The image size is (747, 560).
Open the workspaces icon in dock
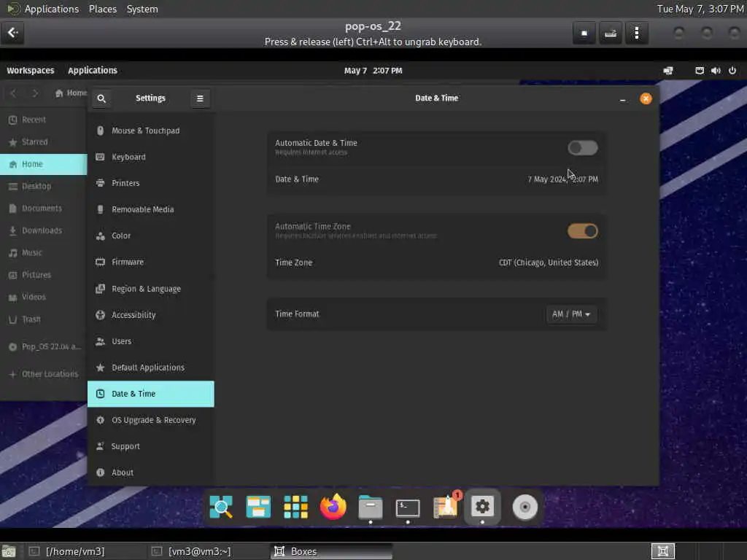pos(258,507)
